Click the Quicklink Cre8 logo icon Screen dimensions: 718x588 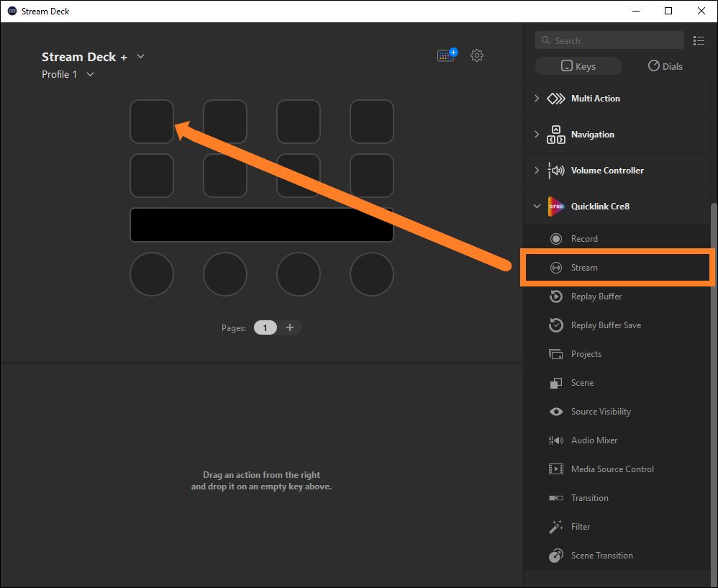click(x=556, y=207)
